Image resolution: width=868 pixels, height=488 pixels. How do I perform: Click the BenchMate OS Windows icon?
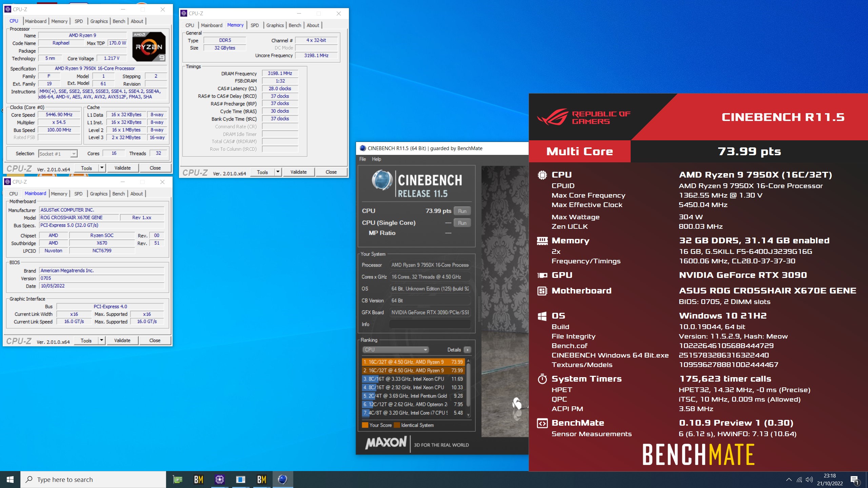click(542, 316)
